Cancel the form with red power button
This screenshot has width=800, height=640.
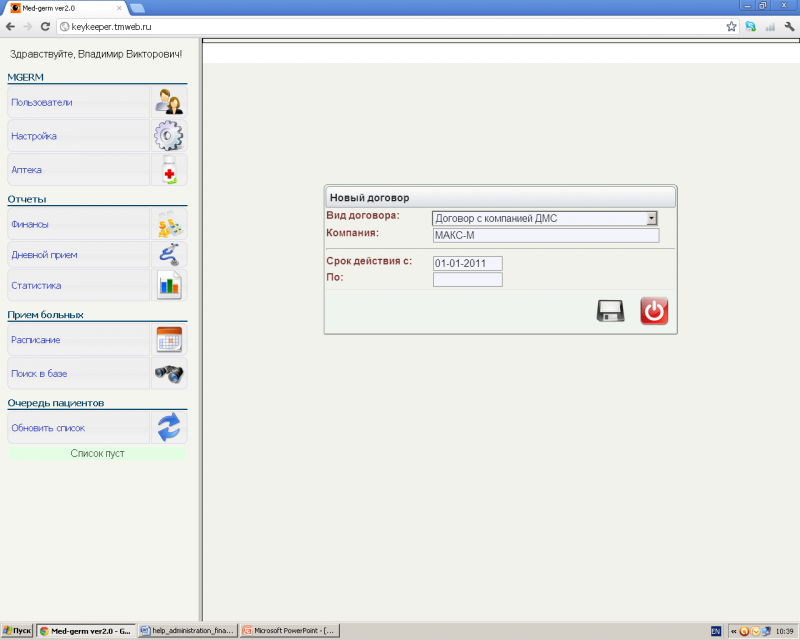[654, 311]
